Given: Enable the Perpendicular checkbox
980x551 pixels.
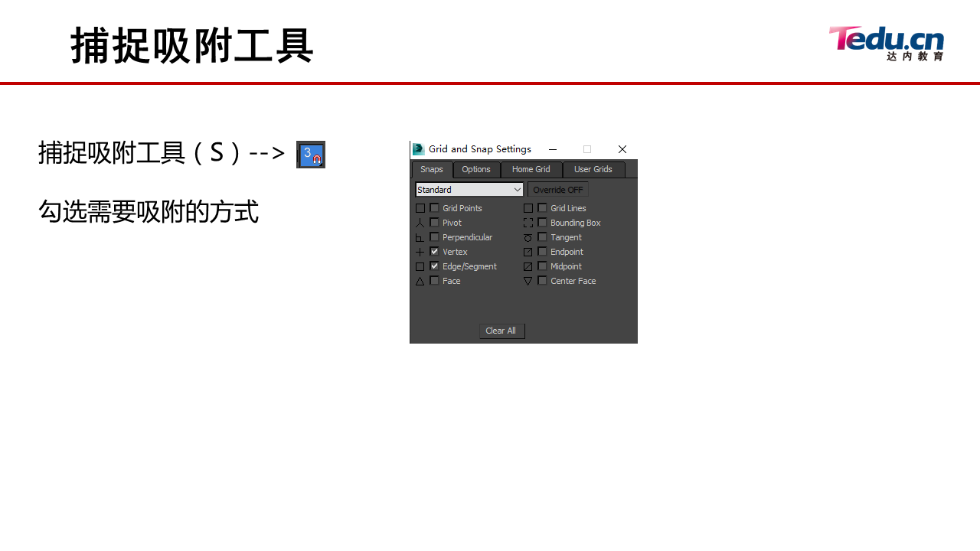Looking at the screenshot, I should click(435, 236).
